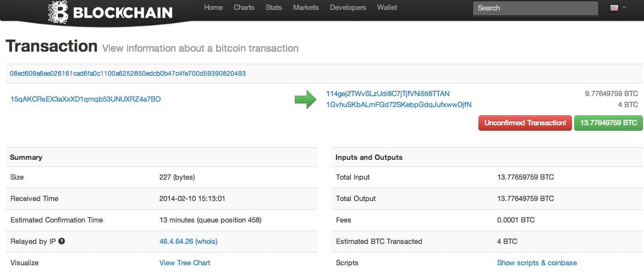Image resolution: width=644 pixels, height=279 pixels.
Task: Open the transaction hash 08ed609a6ee... link
Action: [128, 74]
